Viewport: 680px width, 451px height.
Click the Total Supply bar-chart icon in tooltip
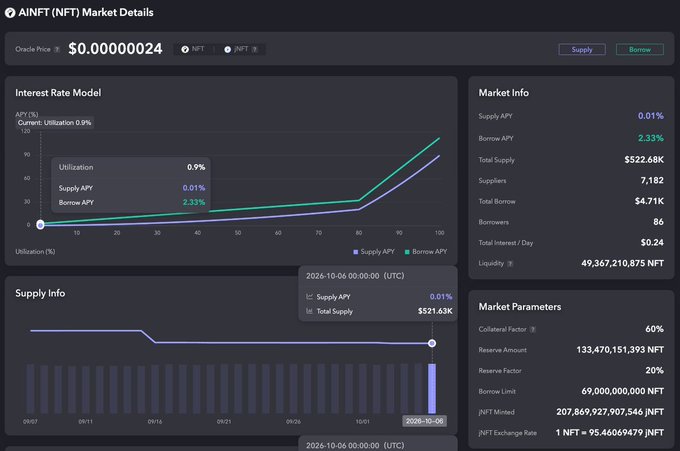click(x=310, y=311)
